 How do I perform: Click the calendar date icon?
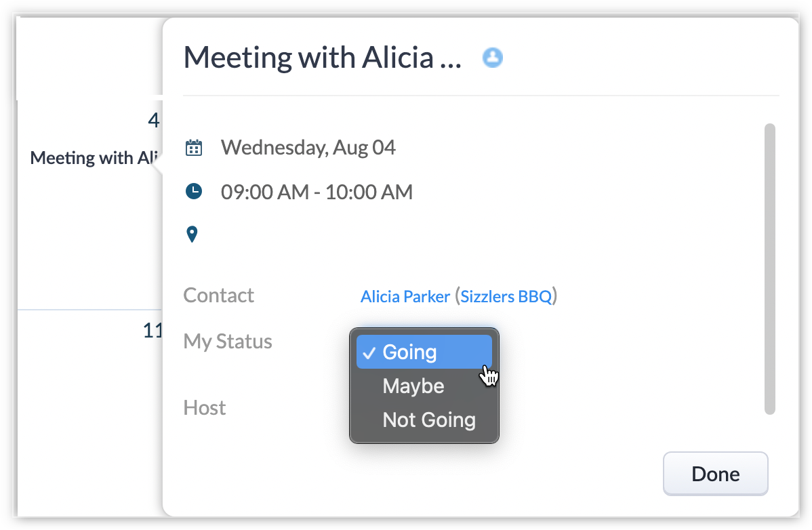(194, 148)
